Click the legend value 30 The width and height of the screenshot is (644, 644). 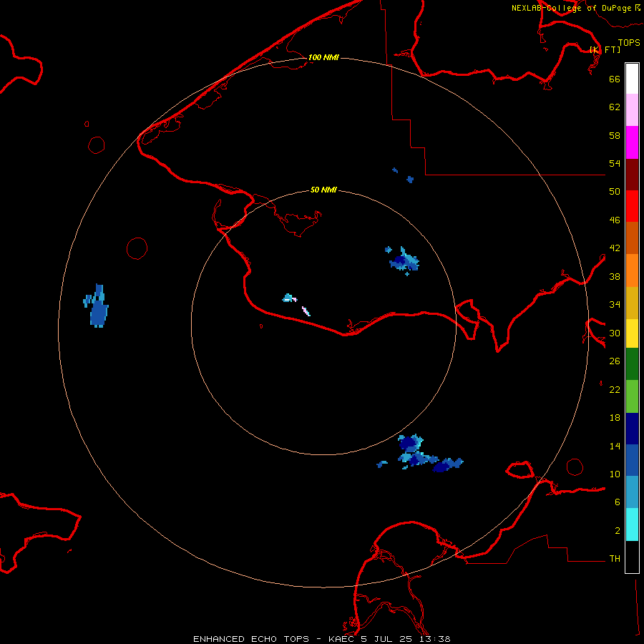(615, 333)
